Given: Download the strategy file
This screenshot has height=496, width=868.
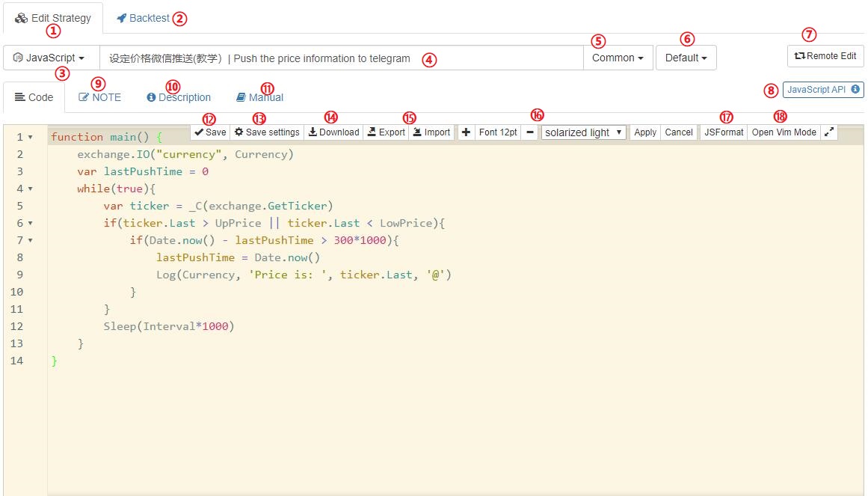Looking at the screenshot, I should tap(333, 132).
